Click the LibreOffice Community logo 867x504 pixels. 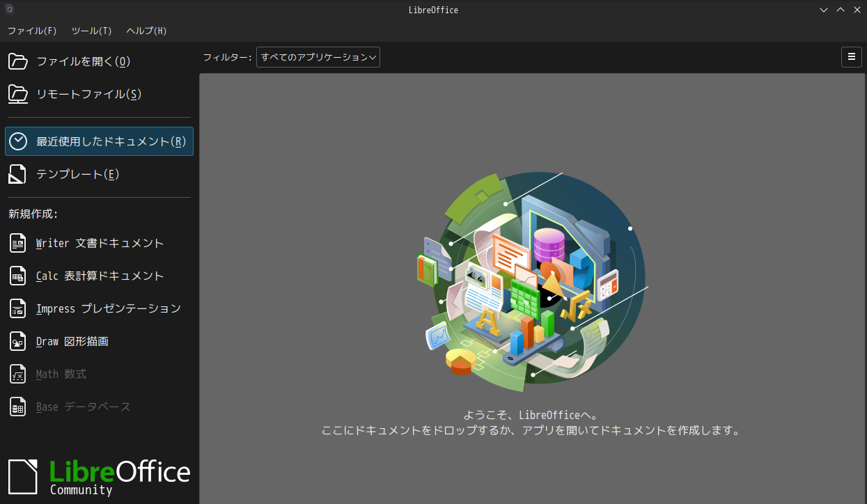pyautogui.click(x=99, y=477)
